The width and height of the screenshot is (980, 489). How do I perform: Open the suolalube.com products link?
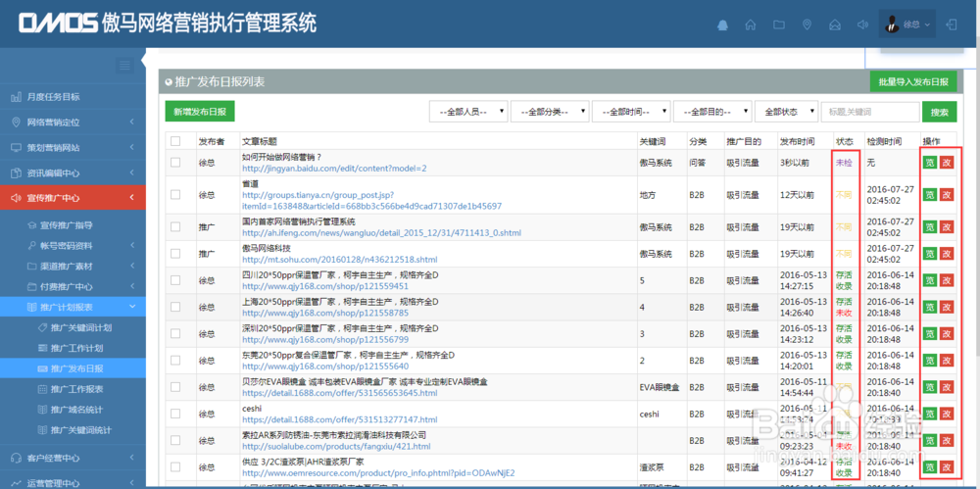[x=336, y=447]
